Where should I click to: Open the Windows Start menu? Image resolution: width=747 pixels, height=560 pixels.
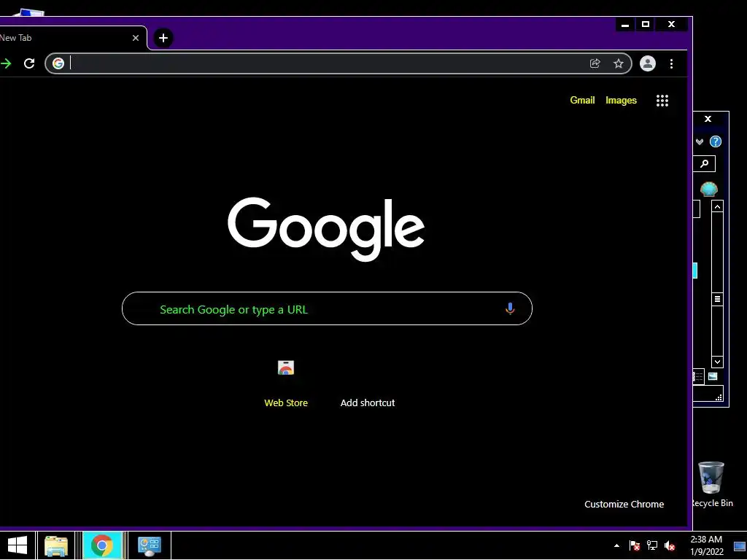(18, 545)
